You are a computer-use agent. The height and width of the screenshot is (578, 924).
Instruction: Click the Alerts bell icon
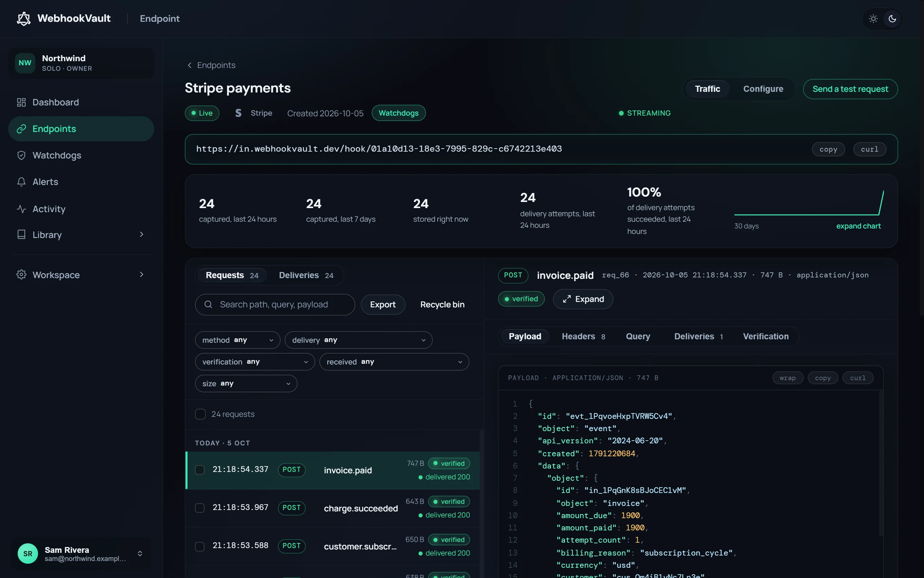tap(21, 182)
